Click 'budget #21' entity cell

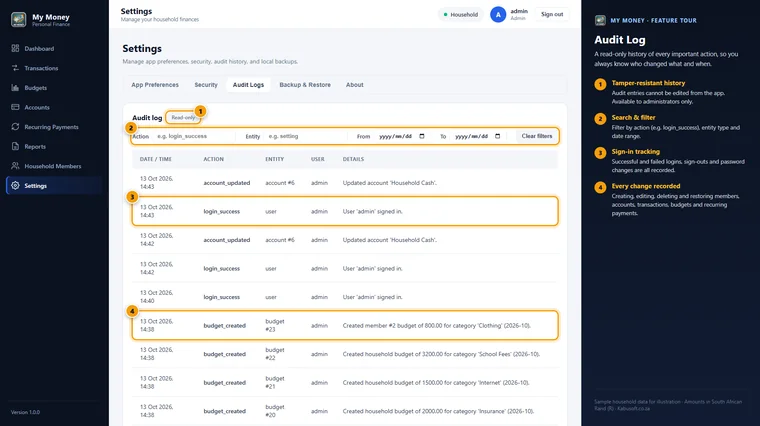(275, 382)
